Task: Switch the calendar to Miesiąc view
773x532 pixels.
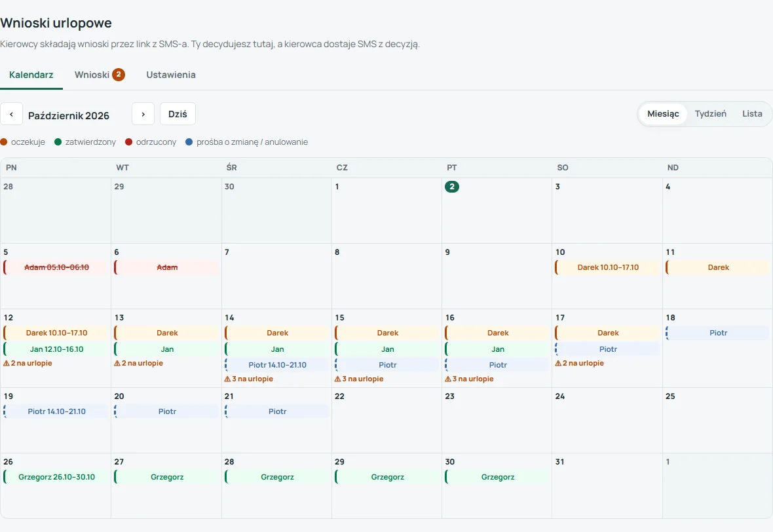Action: tap(663, 113)
